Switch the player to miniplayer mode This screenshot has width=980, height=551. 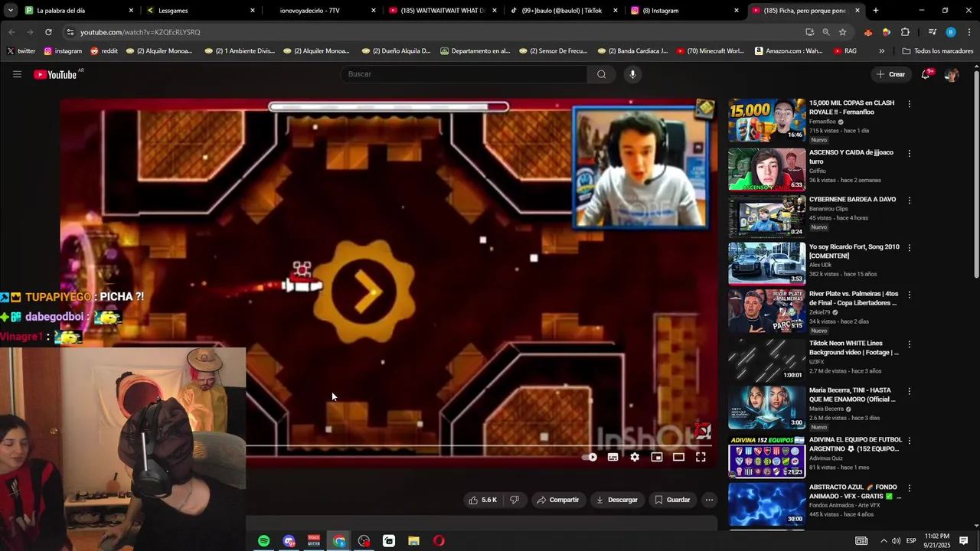click(x=656, y=457)
